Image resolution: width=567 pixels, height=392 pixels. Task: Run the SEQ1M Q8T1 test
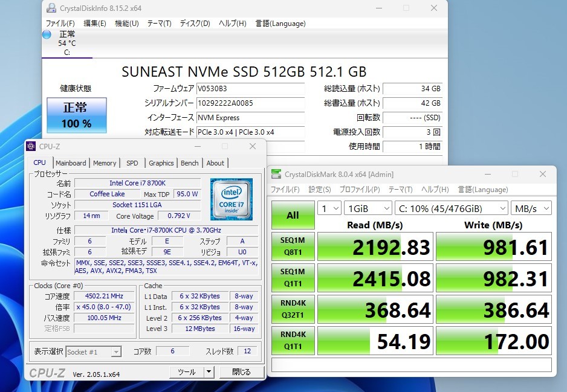[x=293, y=246]
